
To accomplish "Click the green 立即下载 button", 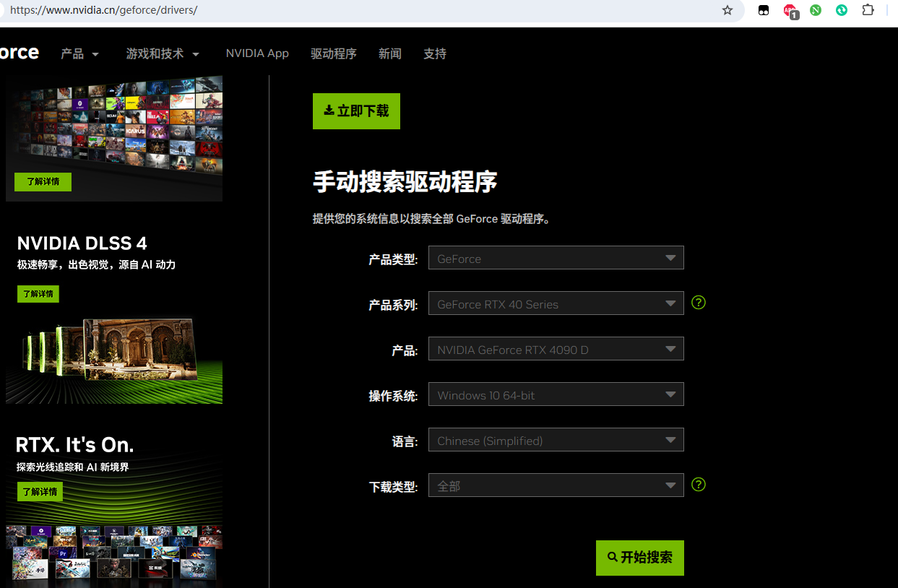I will (x=356, y=111).
